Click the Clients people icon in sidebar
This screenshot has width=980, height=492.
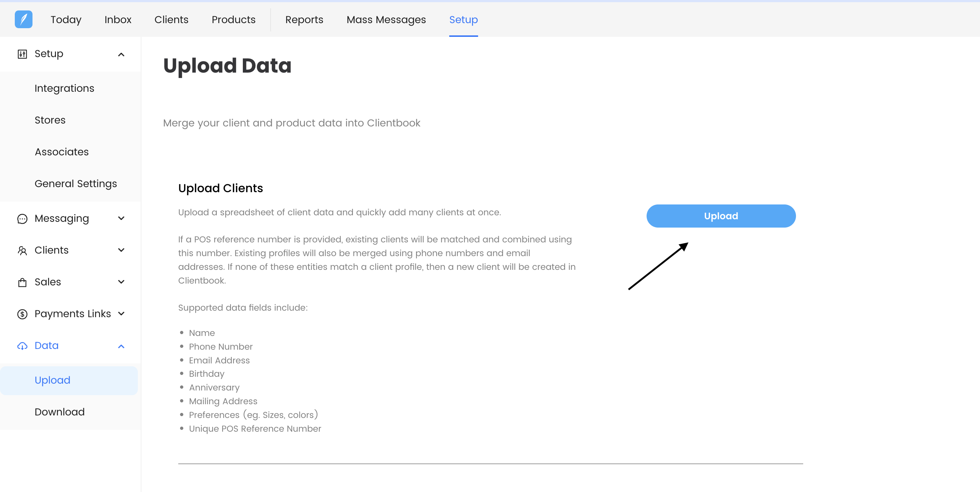click(x=22, y=251)
